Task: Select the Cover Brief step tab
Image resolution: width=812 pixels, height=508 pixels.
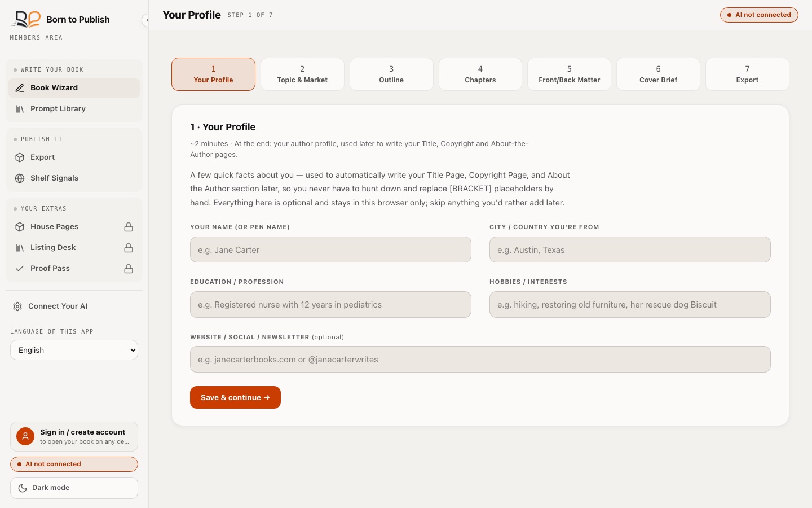Action: point(659,74)
